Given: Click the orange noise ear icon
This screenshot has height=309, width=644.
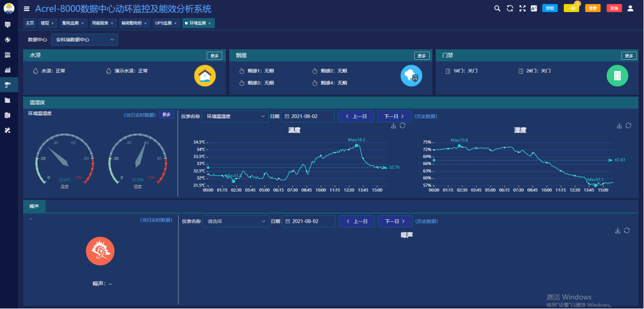Looking at the screenshot, I should (x=100, y=251).
